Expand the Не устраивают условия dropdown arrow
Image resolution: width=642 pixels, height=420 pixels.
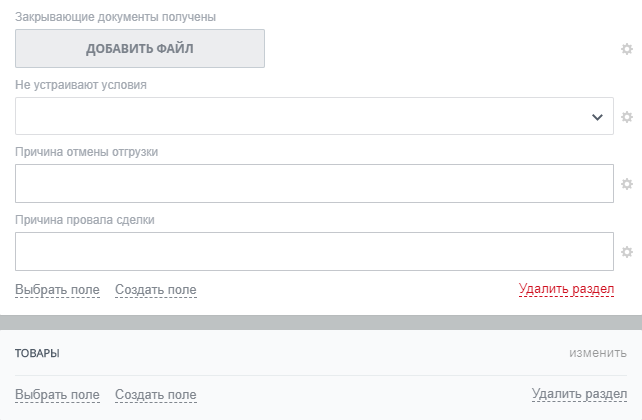pos(598,117)
